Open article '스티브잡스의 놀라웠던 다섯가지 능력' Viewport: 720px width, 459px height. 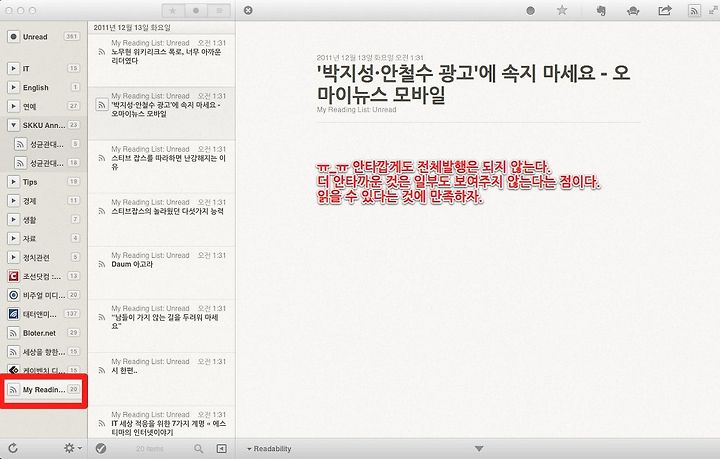pyautogui.click(x=162, y=220)
